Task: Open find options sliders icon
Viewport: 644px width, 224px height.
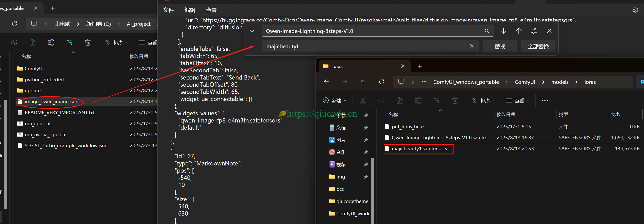Action: pyautogui.click(x=534, y=31)
